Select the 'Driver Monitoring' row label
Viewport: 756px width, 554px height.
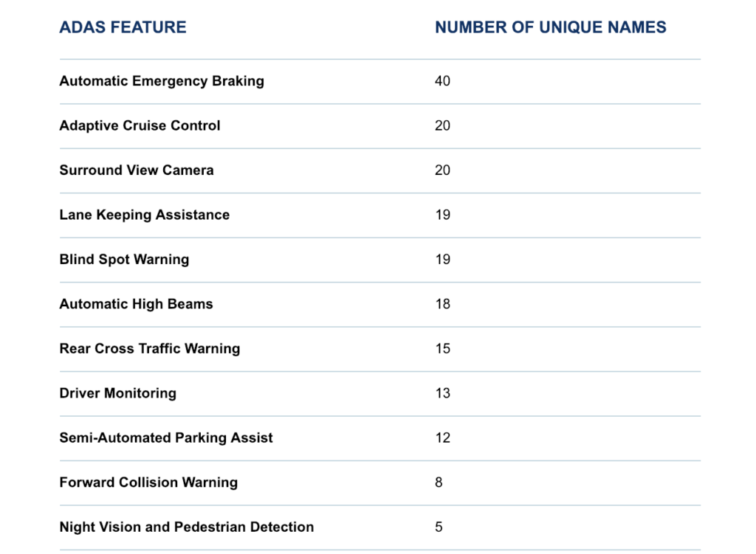pos(117,393)
